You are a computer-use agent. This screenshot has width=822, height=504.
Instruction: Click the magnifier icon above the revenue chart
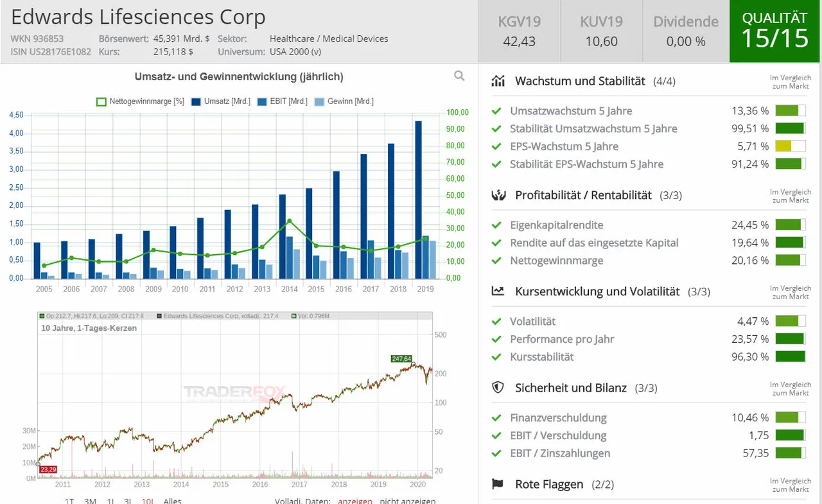(x=459, y=76)
